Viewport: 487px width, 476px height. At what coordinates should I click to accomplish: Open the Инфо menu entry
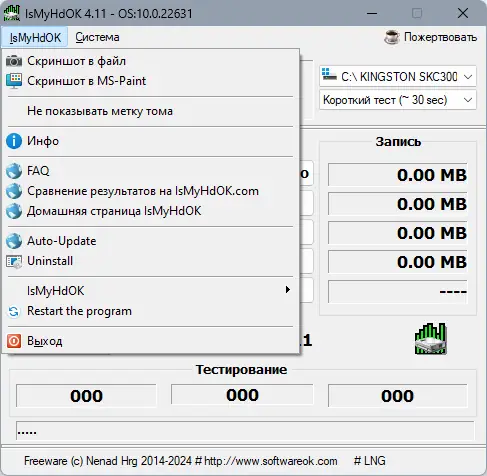(151, 141)
